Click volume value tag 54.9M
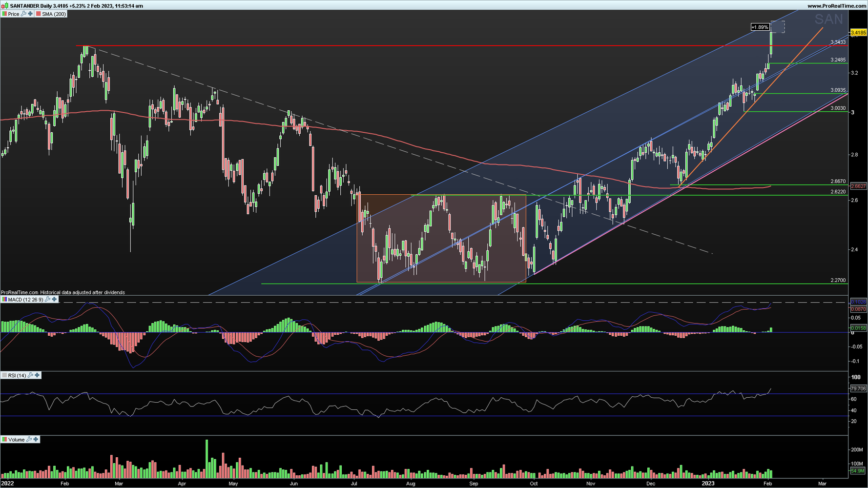Image resolution: width=868 pixels, height=488 pixels. [858, 470]
